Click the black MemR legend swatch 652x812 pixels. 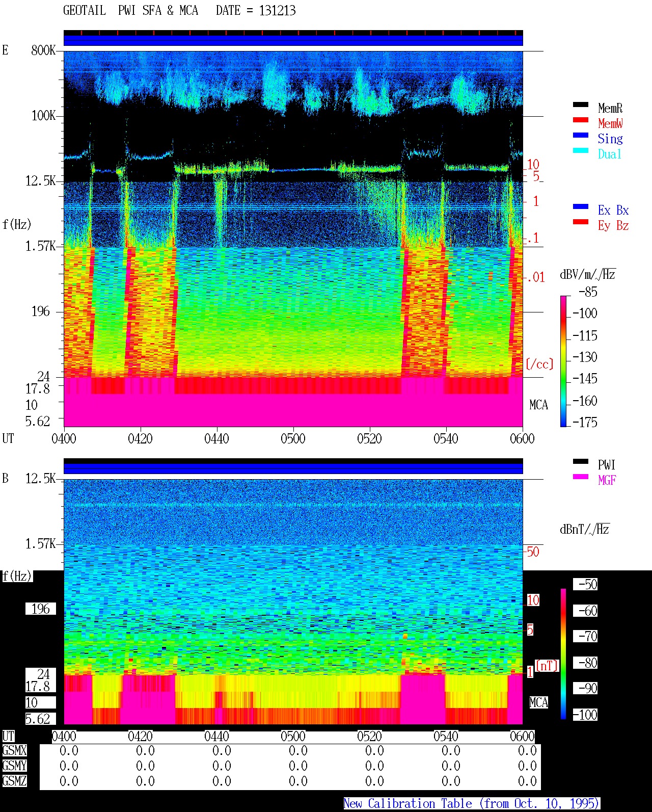pos(581,104)
